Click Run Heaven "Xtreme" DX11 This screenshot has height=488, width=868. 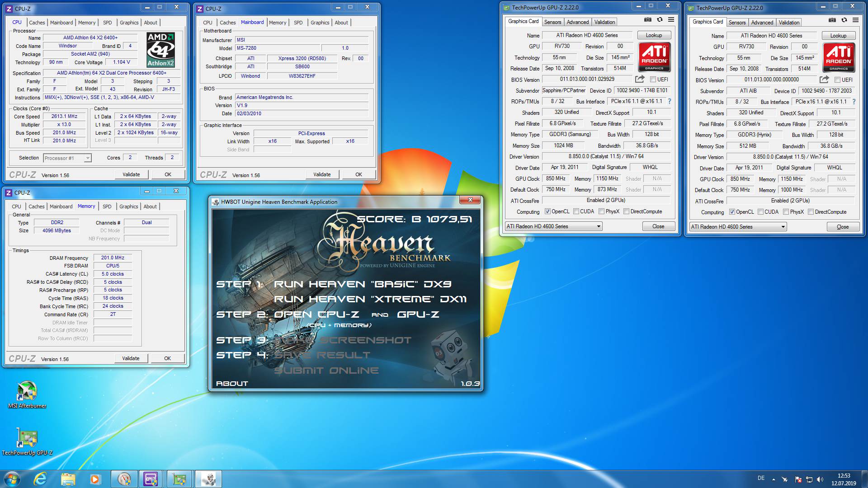[370, 299]
